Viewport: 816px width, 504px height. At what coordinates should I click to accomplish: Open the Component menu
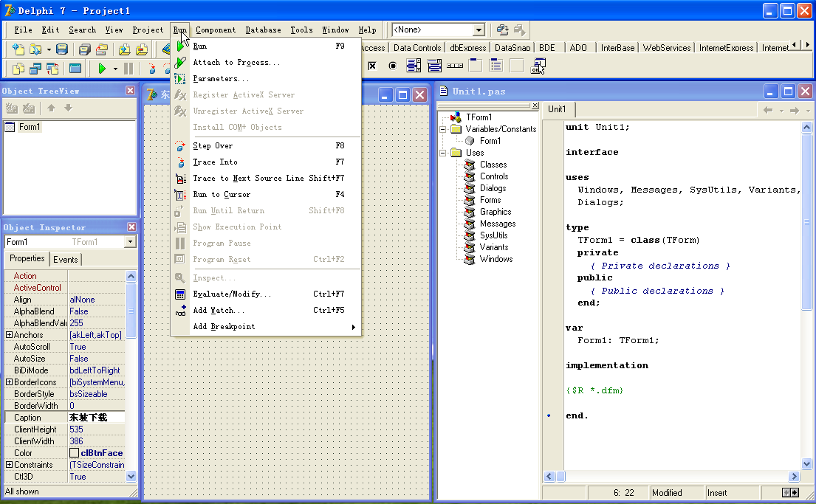216,30
